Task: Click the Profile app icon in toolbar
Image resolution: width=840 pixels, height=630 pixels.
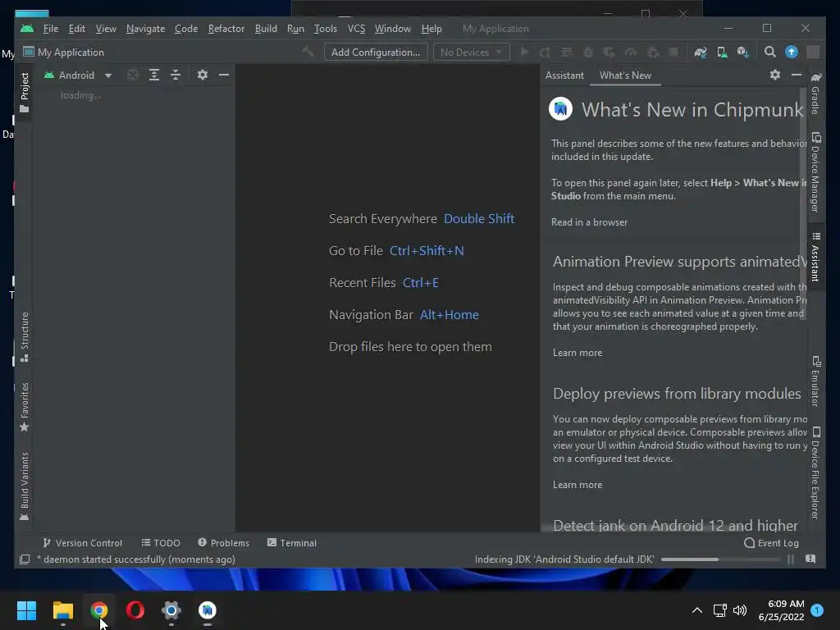Action: point(631,52)
